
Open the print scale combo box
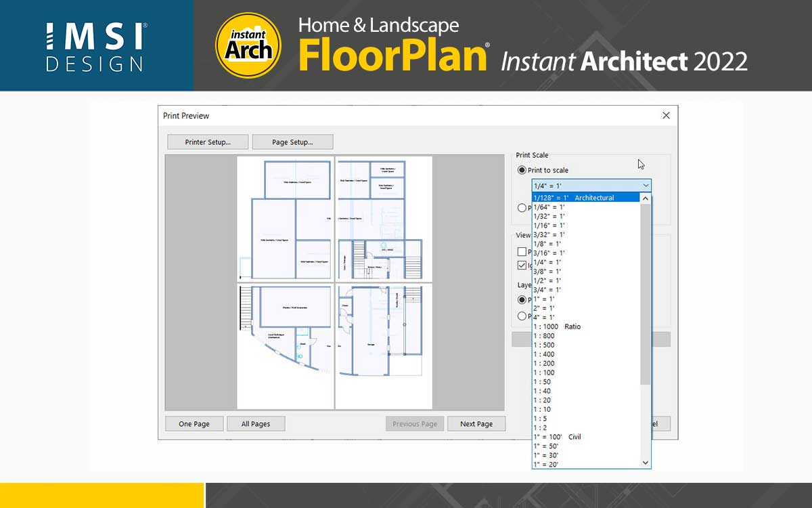[591, 186]
